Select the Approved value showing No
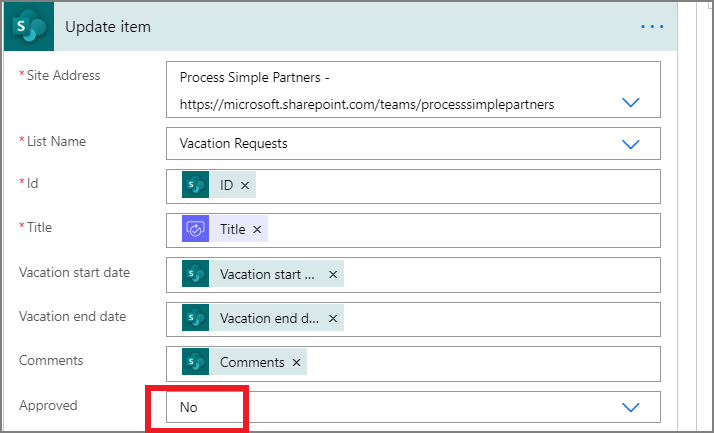This screenshot has height=433, width=714. coord(189,407)
